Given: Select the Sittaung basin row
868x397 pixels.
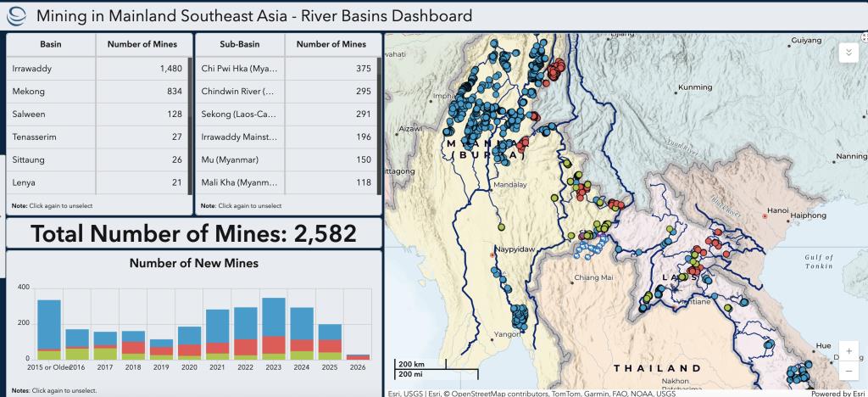Looking at the screenshot, I should click(97, 159).
